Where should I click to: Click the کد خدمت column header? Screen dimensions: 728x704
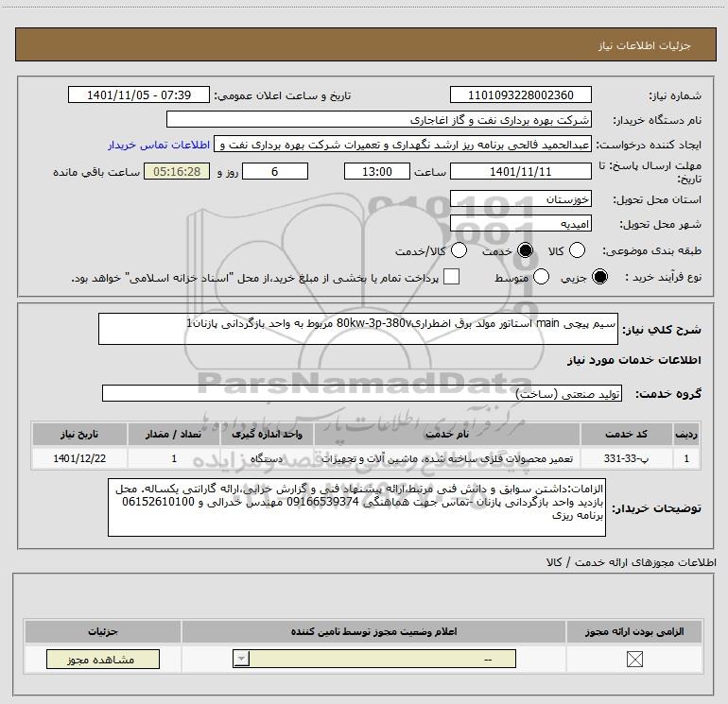pos(626,434)
